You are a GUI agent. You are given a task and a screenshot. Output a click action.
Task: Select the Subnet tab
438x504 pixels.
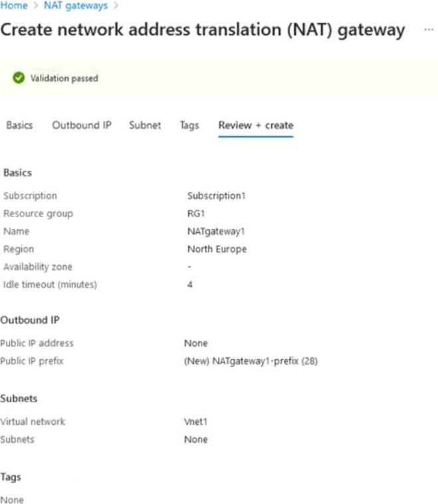(x=145, y=125)
